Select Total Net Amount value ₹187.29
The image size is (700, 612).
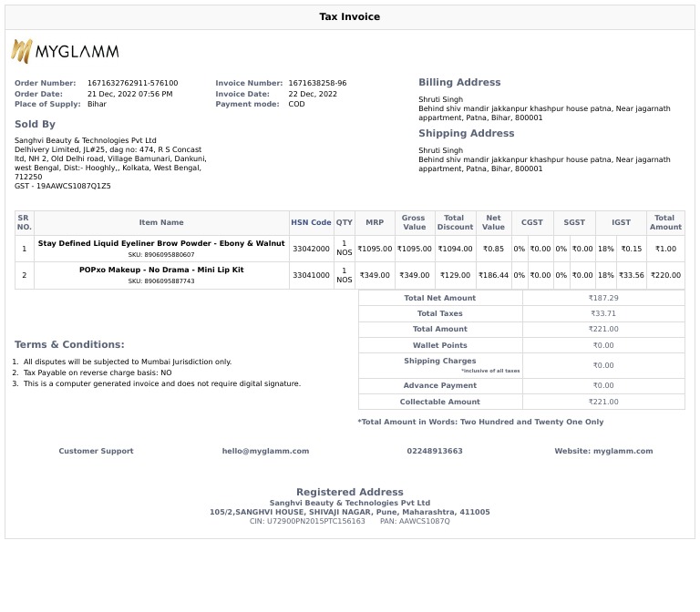603,298
